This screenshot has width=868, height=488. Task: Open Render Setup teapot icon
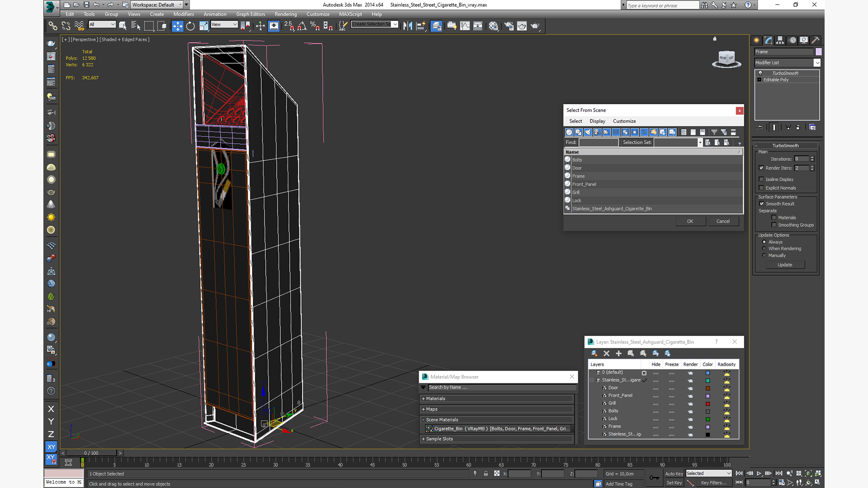pyautogui.click(x=509, y=26)
